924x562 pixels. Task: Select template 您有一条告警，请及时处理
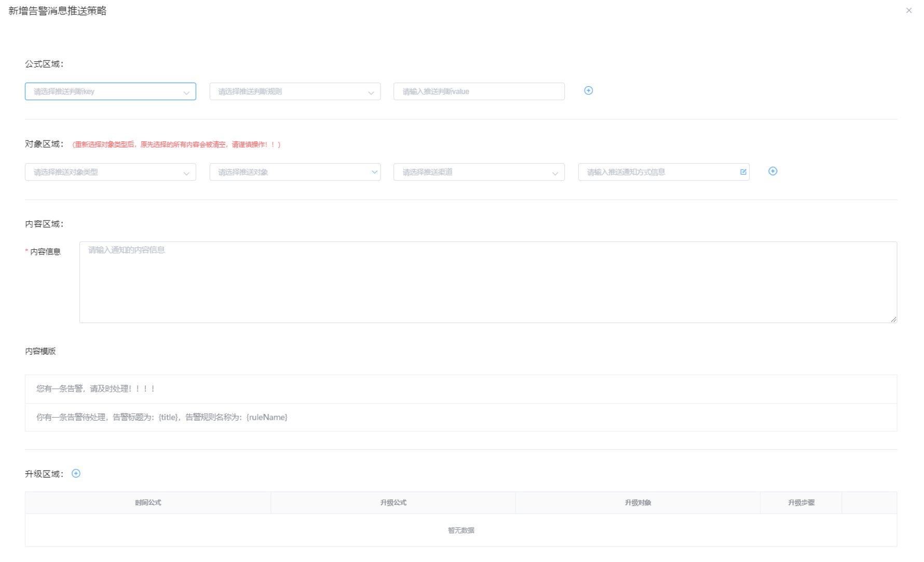tap(96, 389)
